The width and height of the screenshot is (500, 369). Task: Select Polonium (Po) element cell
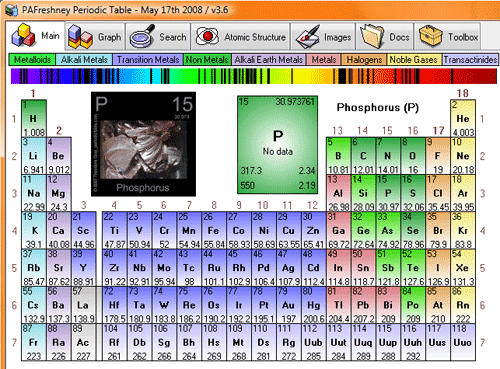pos(413,305)
